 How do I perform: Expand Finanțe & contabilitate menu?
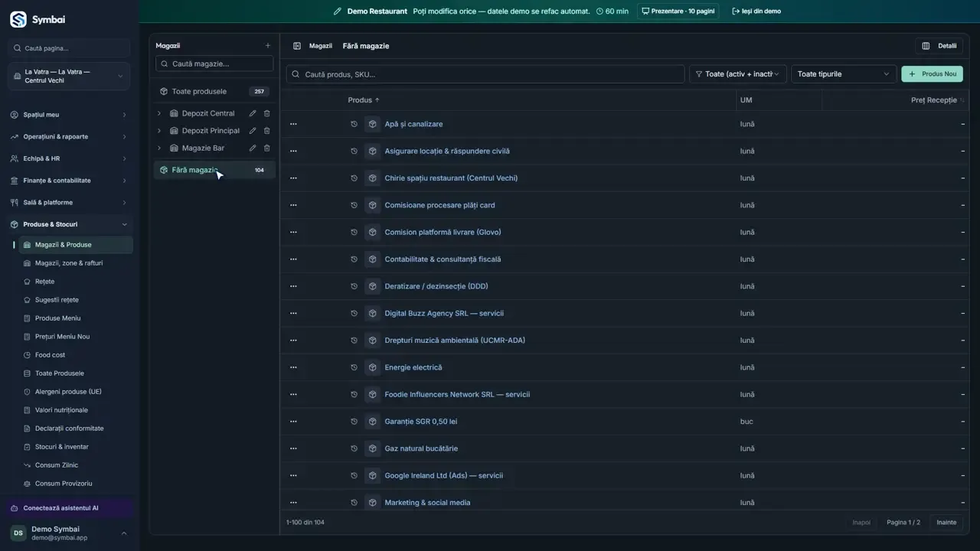(x=69, y=181)
